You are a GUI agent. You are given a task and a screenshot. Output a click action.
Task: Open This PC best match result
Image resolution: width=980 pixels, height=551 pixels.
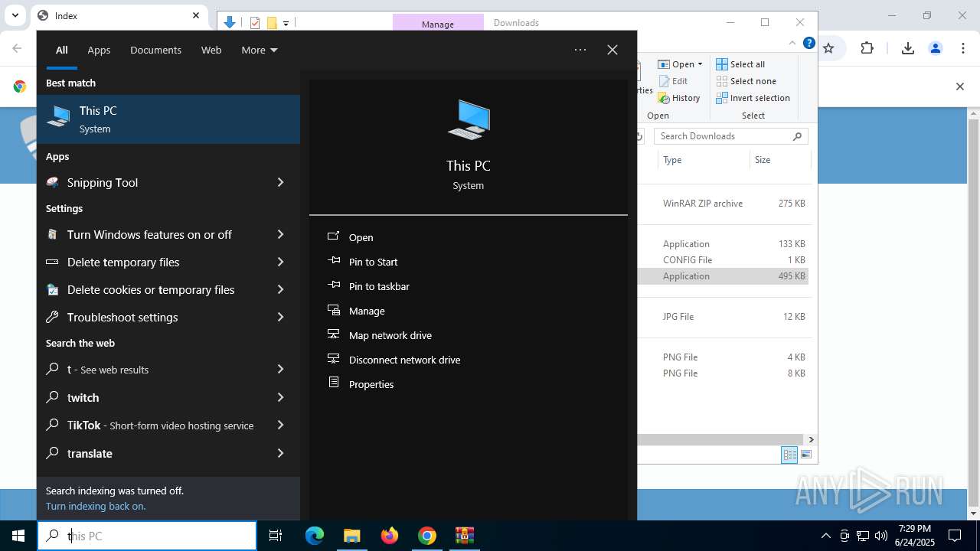click(x=168, y=119)
